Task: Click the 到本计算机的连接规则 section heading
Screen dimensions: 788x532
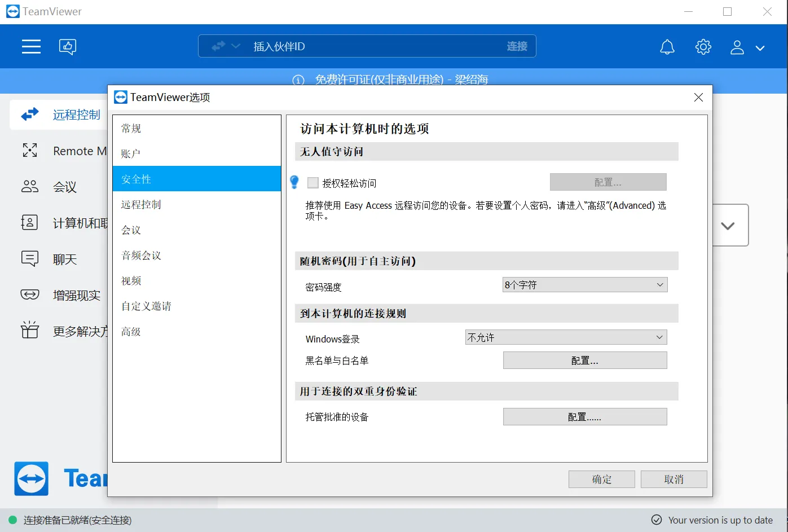Action: pos(353,314)
